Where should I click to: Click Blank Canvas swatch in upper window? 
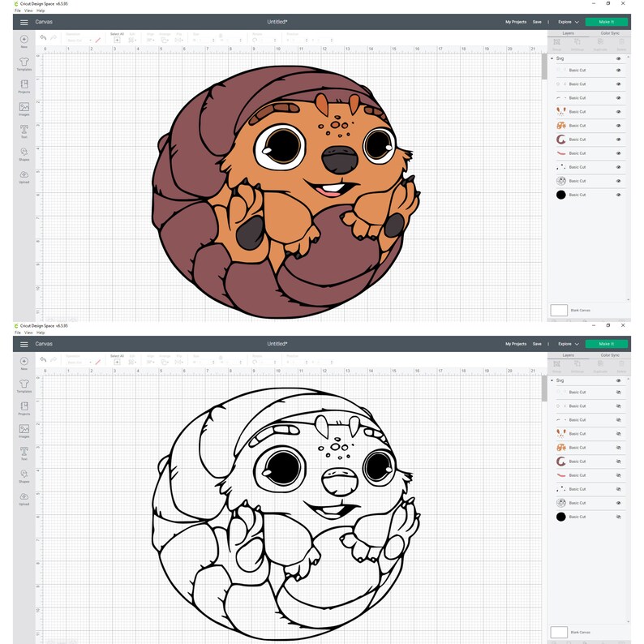pyautogui.click(x=559, y=310)
